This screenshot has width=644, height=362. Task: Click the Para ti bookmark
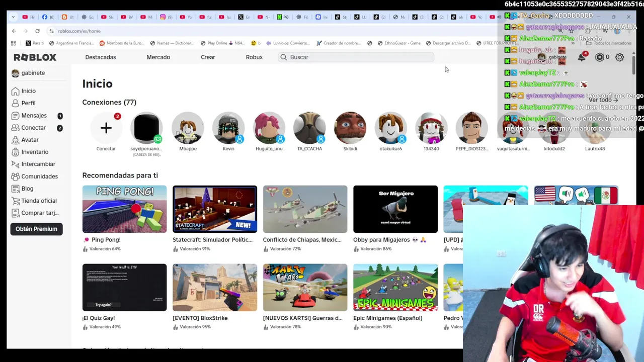34,43
